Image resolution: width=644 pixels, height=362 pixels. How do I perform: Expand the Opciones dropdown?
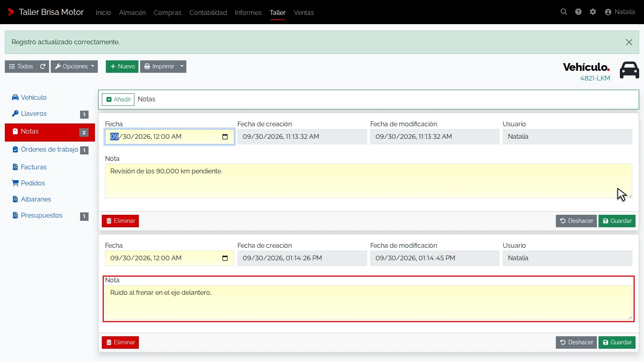click(x=74, y=66)
